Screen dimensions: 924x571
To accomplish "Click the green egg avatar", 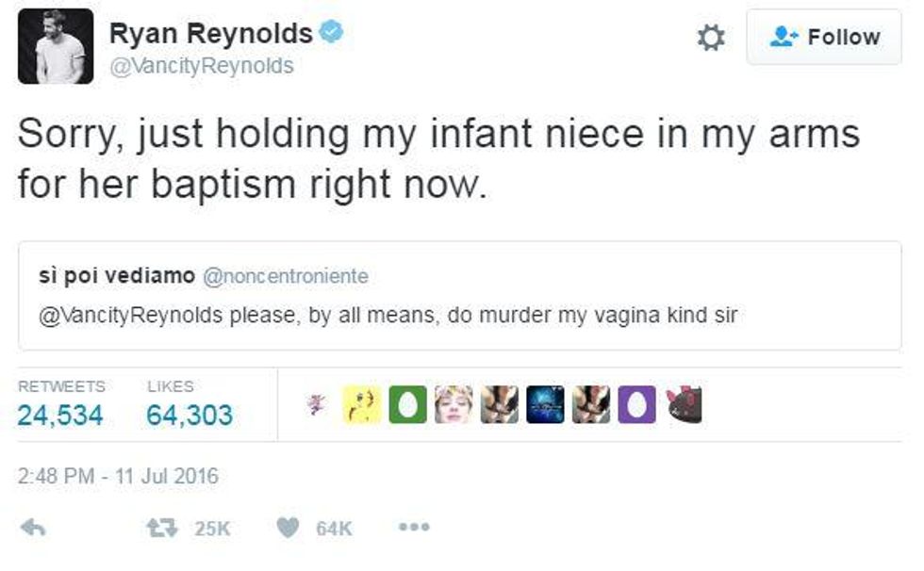I will tap(408, 405).
